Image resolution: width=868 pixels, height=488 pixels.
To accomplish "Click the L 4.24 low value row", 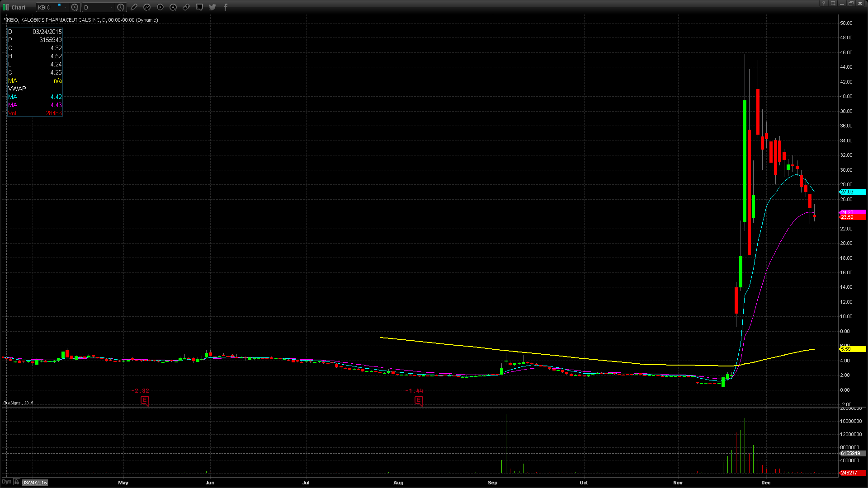I will tap(35, 65).
